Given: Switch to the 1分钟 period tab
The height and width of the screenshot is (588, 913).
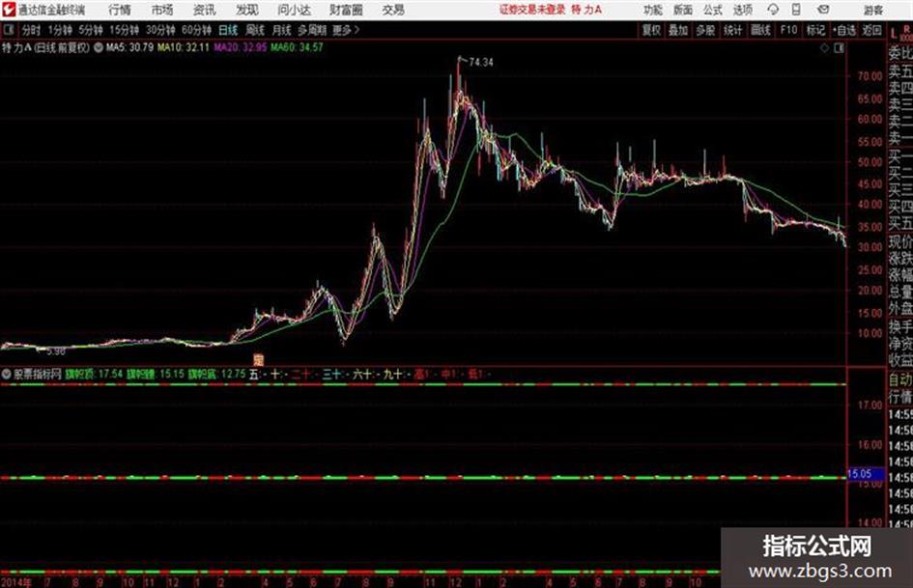Looking at the screenshot, I should click(x=60, y=30).
